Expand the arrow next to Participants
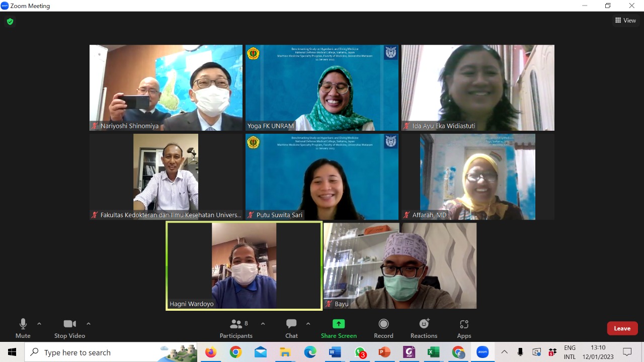 pyautogui.click(x=263, y=324)
